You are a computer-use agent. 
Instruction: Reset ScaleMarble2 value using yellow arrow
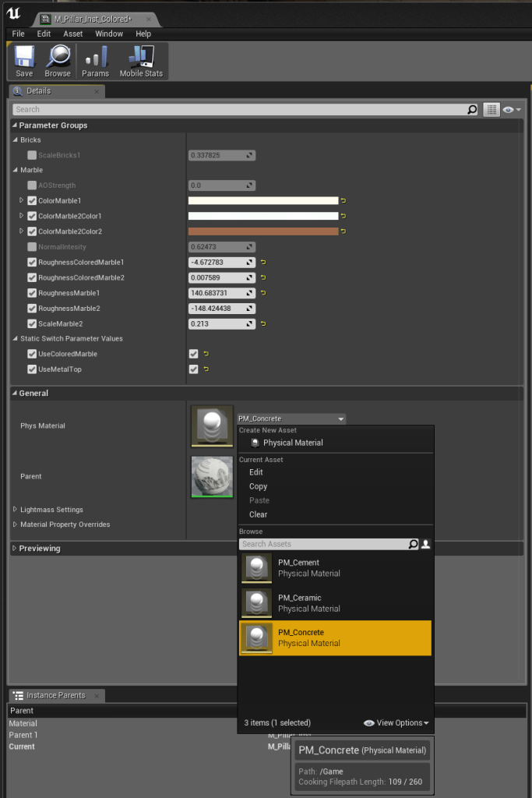pos(262,323)
